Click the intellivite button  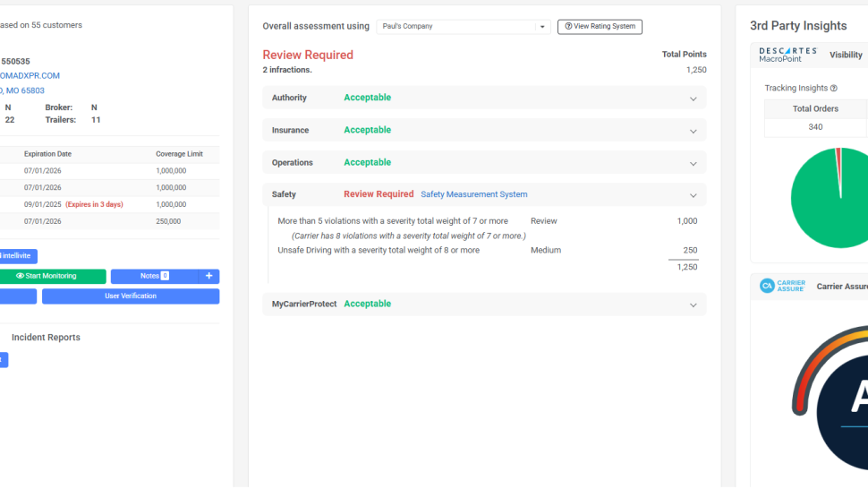coord(18,256)
